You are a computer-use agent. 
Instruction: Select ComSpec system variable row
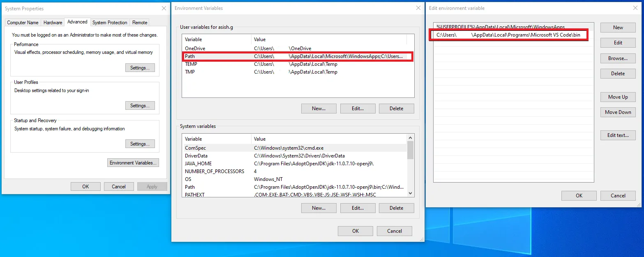pyautogui.click(x=294, y=148)
